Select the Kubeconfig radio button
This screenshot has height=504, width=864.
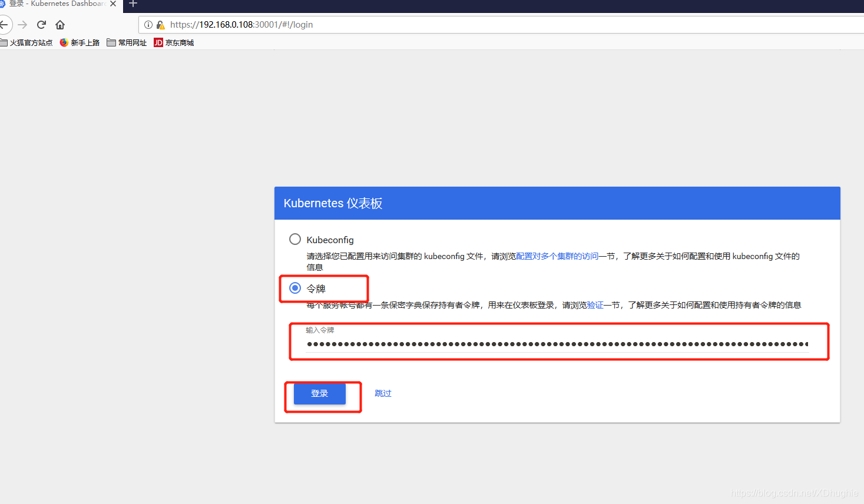pyautogui.click(x=294, y=239)
